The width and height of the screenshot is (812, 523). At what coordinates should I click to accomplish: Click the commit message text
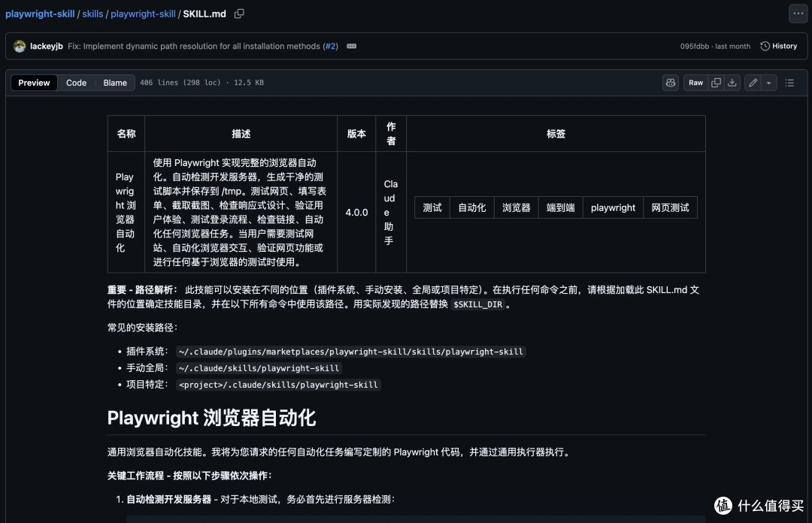click(x=195, y=46)
